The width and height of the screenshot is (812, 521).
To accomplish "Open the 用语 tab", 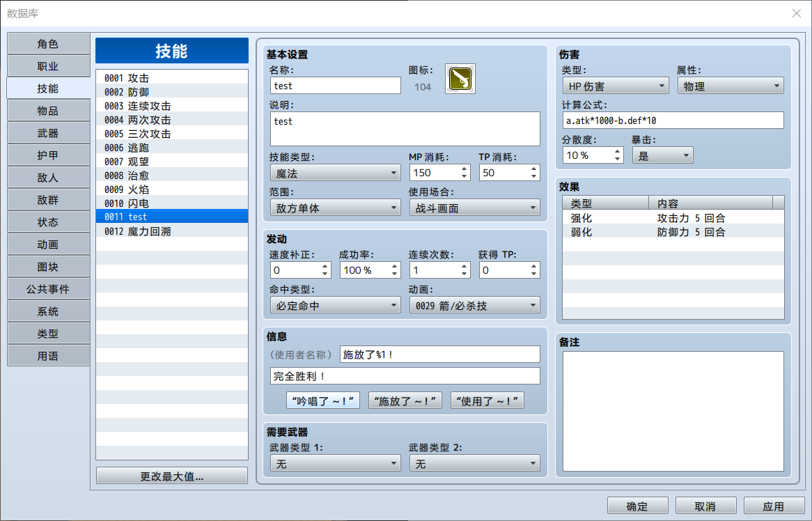I will 48,356.
